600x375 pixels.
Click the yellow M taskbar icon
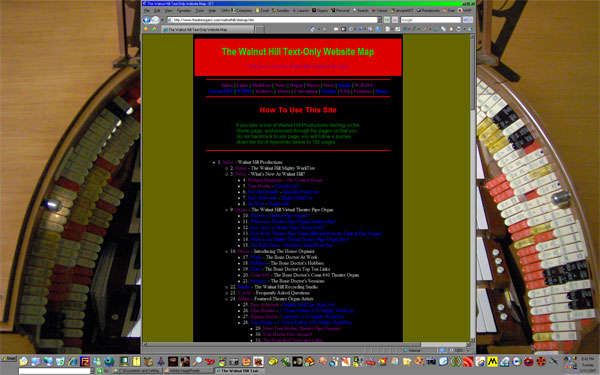pyautogui.click(x=492, y=361)
